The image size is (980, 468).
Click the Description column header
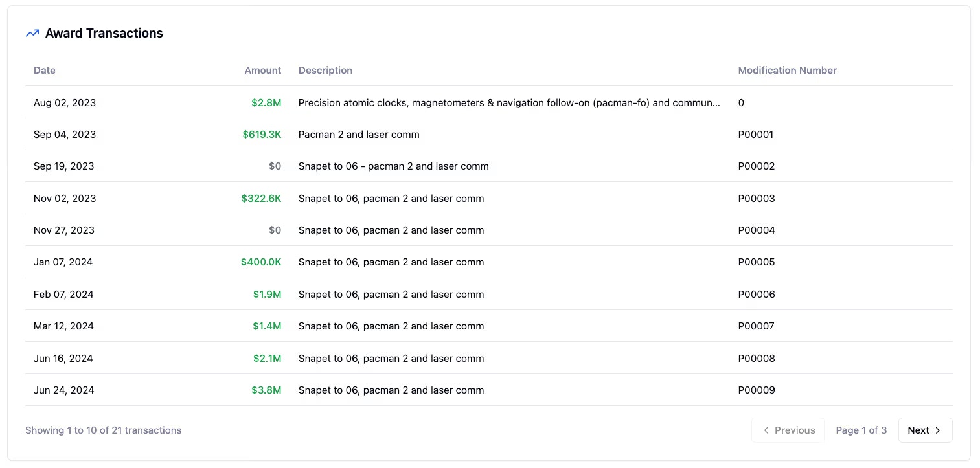point(325,70)
